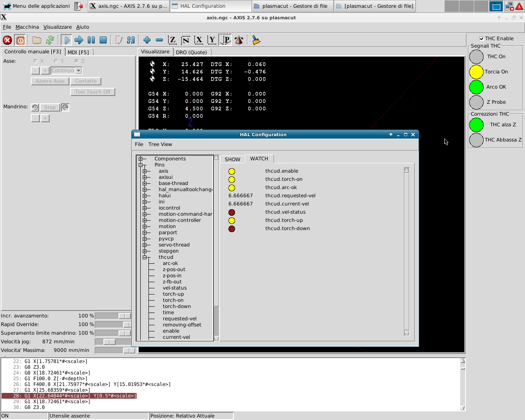Open DRO (Quote) tab

click(x=192, y=52)
